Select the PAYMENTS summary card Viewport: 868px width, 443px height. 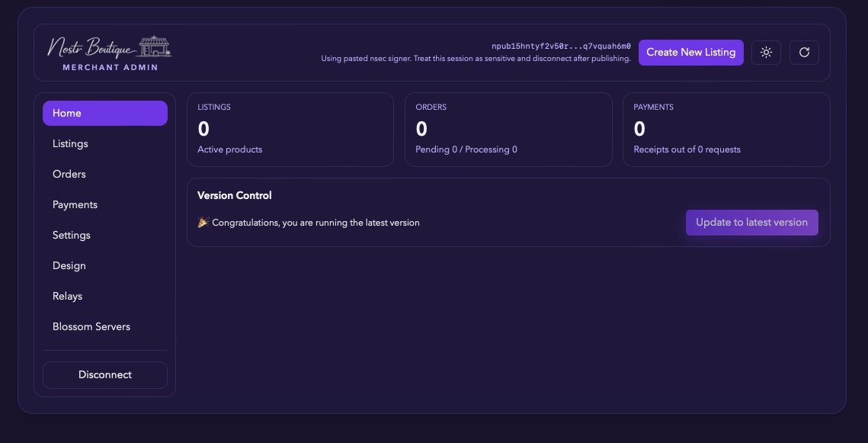pyautogui.click(x=726, y=129)
